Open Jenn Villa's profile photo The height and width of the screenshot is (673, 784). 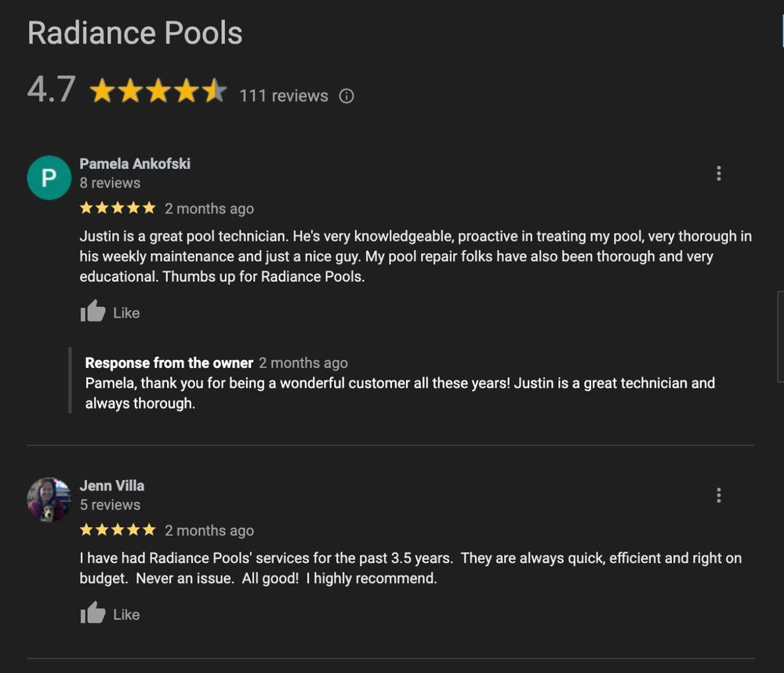[x=49, y=500]
